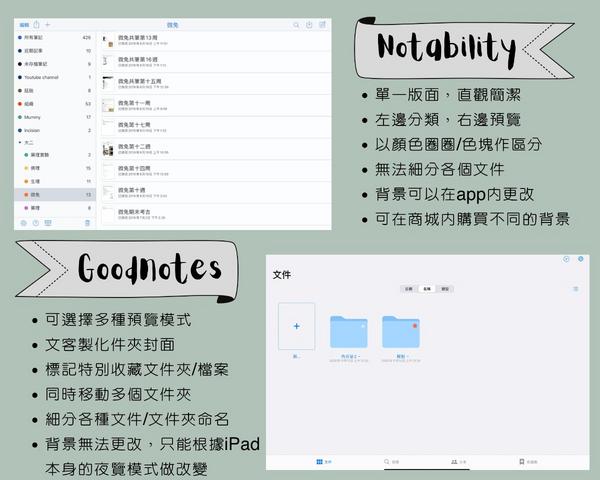Image resolution: width=600 pixels, height=480 pixels.
Task: Click the import icon in Notability's header
Action: [x=307, y=23]
